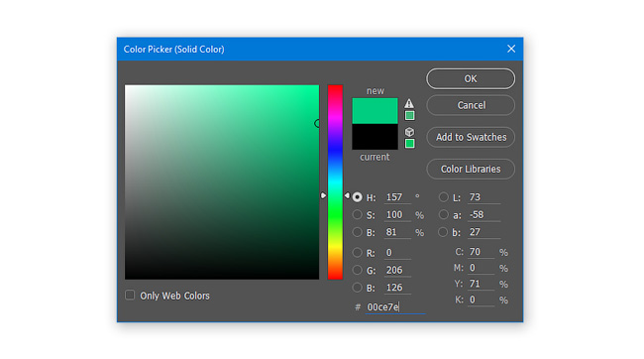Viewport: 644px width, 359px height.
Task: Select the G green radio button
Action: click(x=358, y=270)
